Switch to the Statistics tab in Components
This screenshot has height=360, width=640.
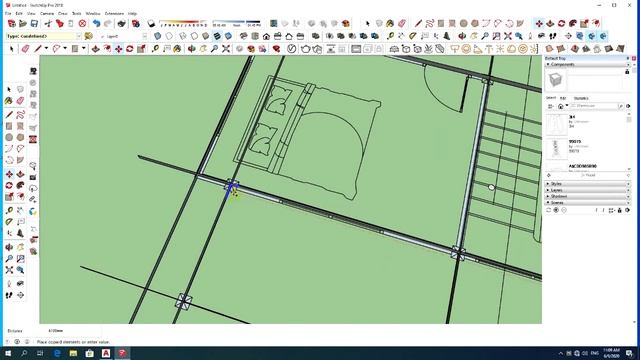pyautogui.click(x=581, y=98)
